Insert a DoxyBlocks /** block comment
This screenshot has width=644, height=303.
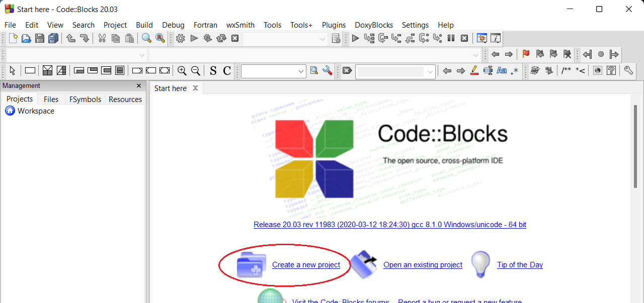click(x=567, y=71)
